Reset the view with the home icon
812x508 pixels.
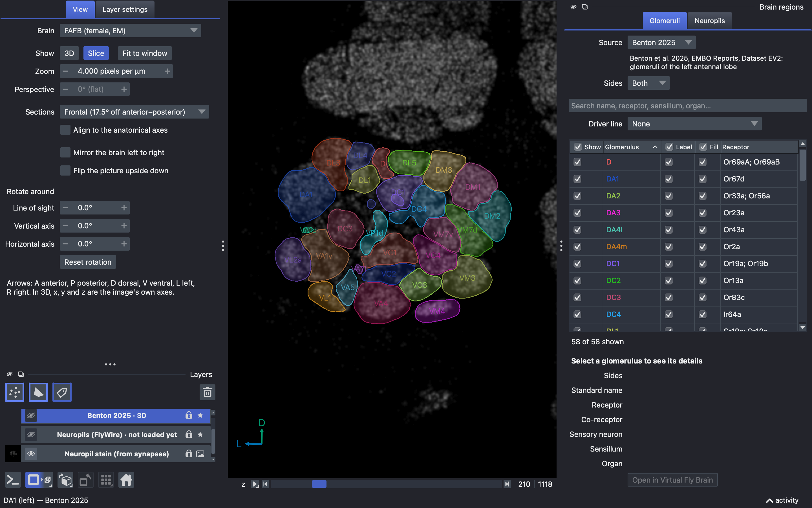pos(126,480)
